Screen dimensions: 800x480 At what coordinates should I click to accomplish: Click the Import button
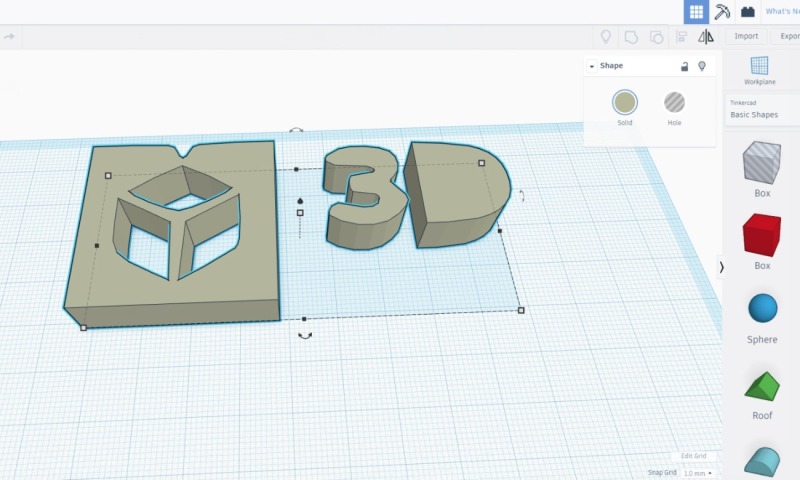click(x=746, y=37)
